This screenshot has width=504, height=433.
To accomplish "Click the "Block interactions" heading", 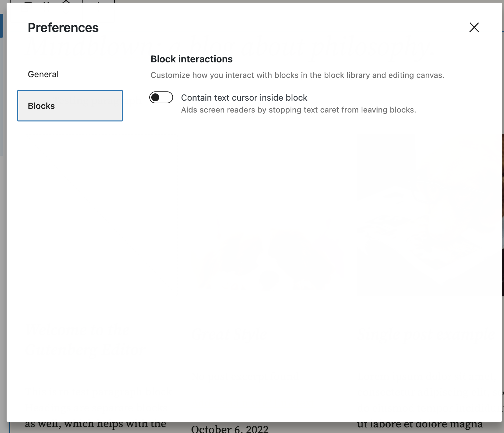I will point(192,59).
